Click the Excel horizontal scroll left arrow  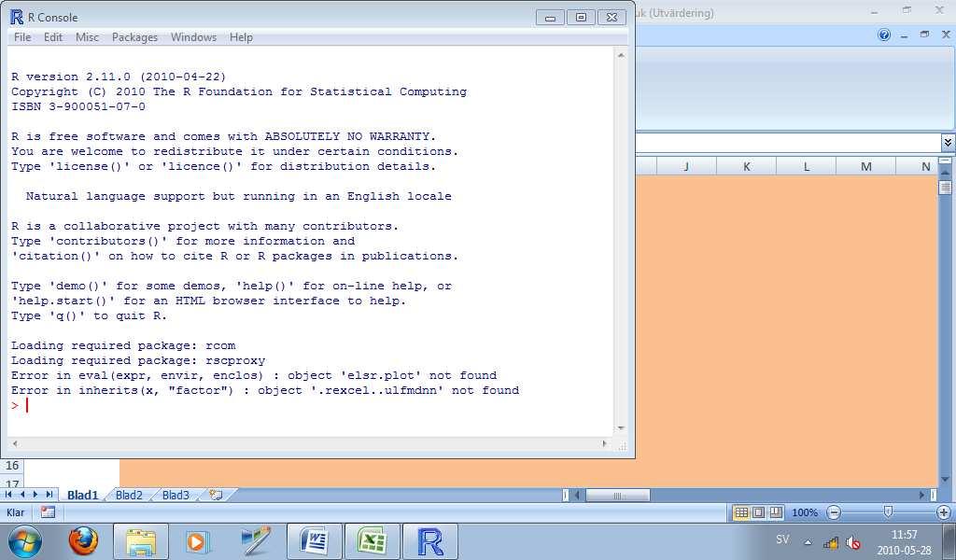577,496
